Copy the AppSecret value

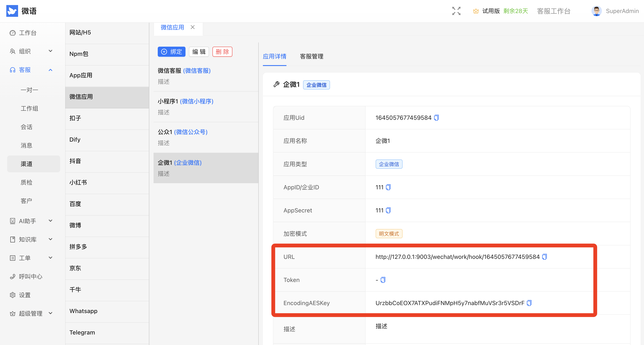point(388,210)
